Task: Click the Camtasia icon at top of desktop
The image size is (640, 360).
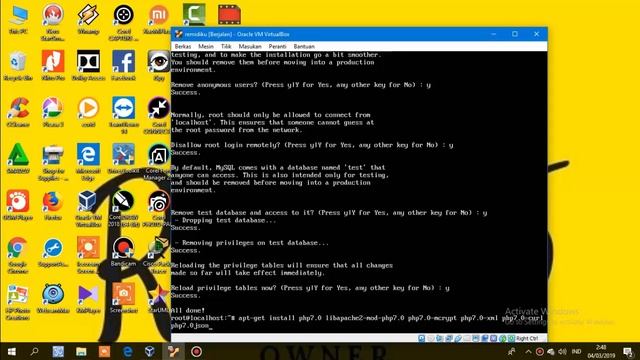Action: pyautogui.click(x=194, y=14)
